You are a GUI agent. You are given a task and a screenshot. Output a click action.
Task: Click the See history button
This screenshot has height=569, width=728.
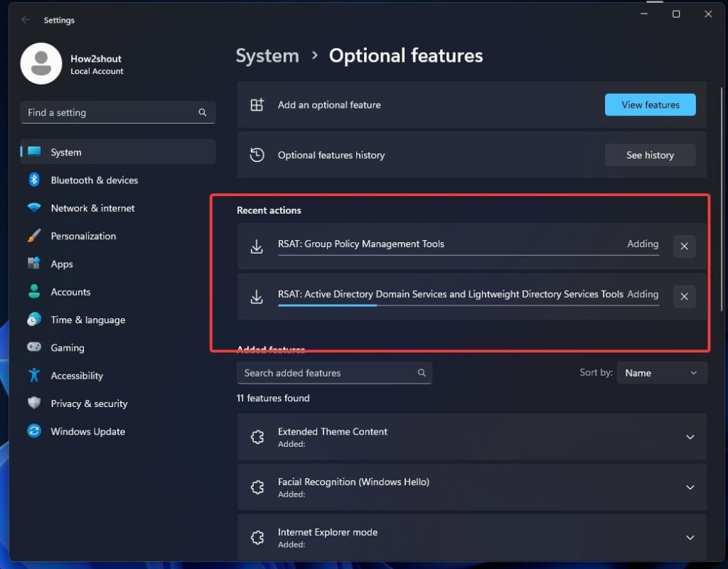click(650, 155)
